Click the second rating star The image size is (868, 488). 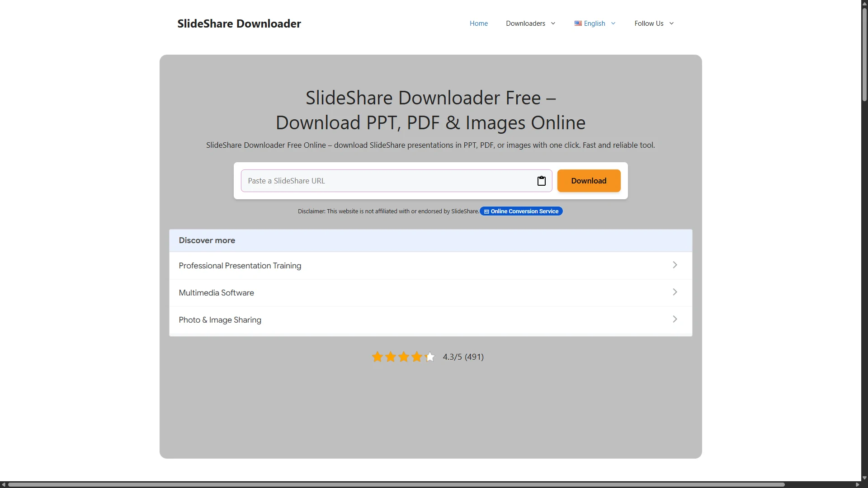tap(391, 357)
